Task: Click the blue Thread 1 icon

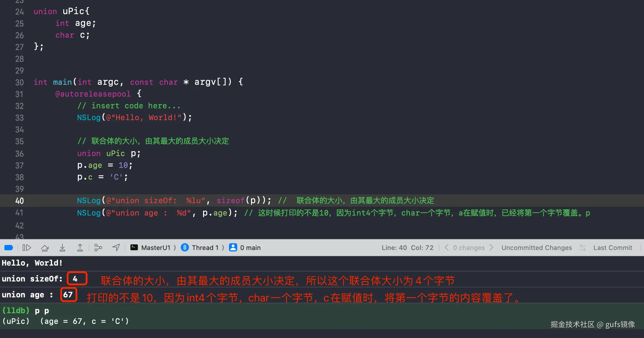Action: tap(185, 247)
